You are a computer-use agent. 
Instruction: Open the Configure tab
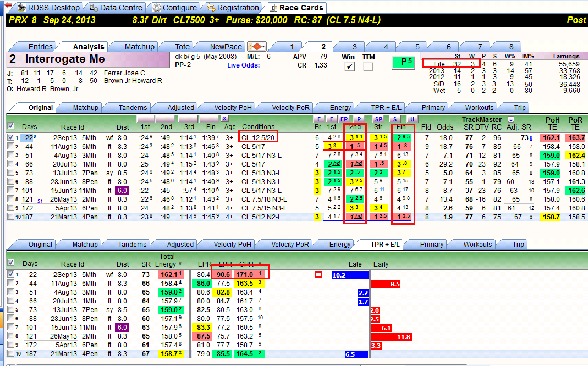tap(174, 8)
